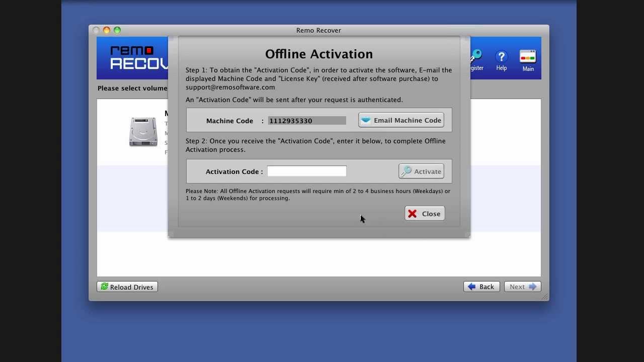Click the Next button
Viewport: 644px width, 362px height.
pos(522,287)
